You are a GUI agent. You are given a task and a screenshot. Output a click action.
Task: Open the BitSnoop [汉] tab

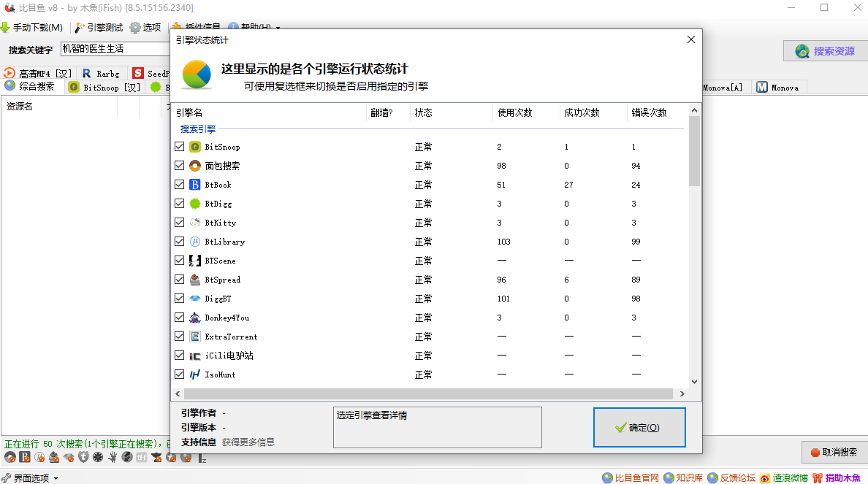click(x=104, y=88)
